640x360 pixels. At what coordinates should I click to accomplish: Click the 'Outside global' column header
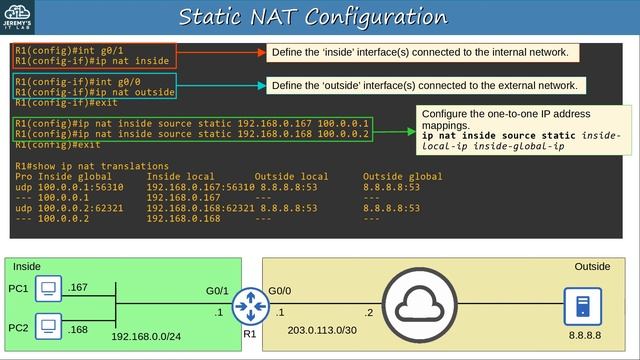(402, 176)
